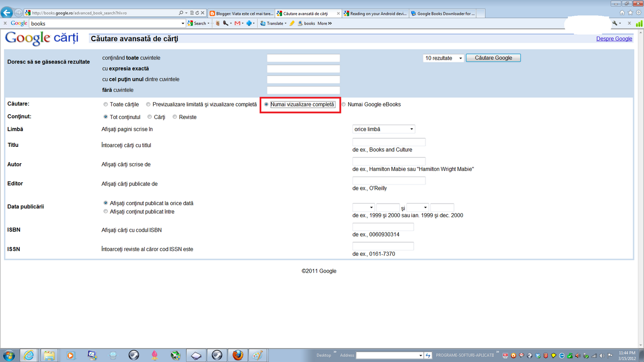Image resolution: width=644 pixels, height=362 pixels.
Task: Click the Google Toolbar highlighter pencil icon
Action: coord(292,23)
